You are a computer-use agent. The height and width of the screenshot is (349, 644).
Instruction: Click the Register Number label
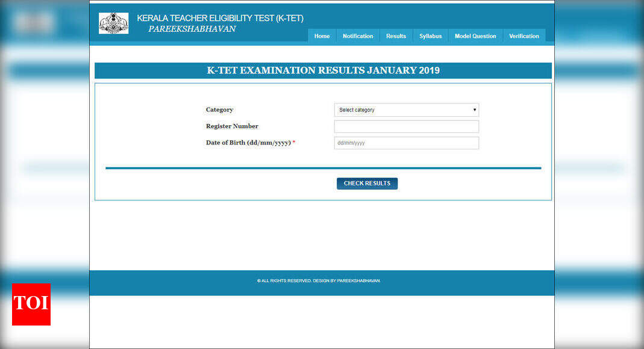[232, 126]
